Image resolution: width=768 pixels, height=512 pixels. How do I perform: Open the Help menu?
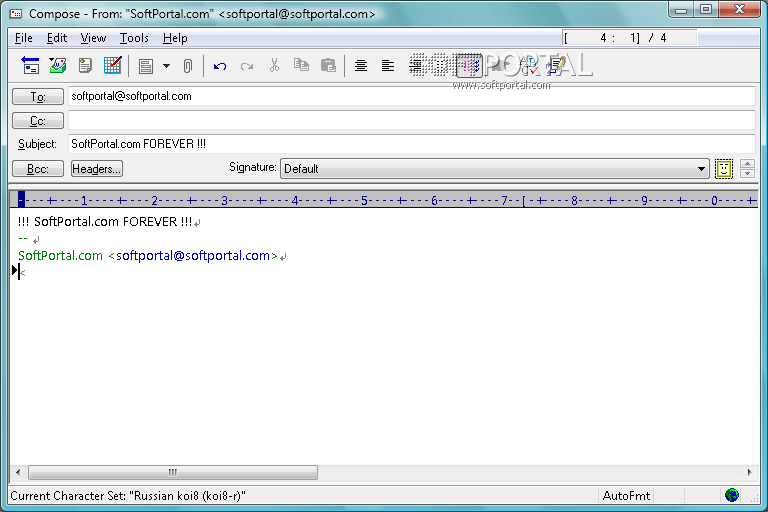(x=175, y=38)
